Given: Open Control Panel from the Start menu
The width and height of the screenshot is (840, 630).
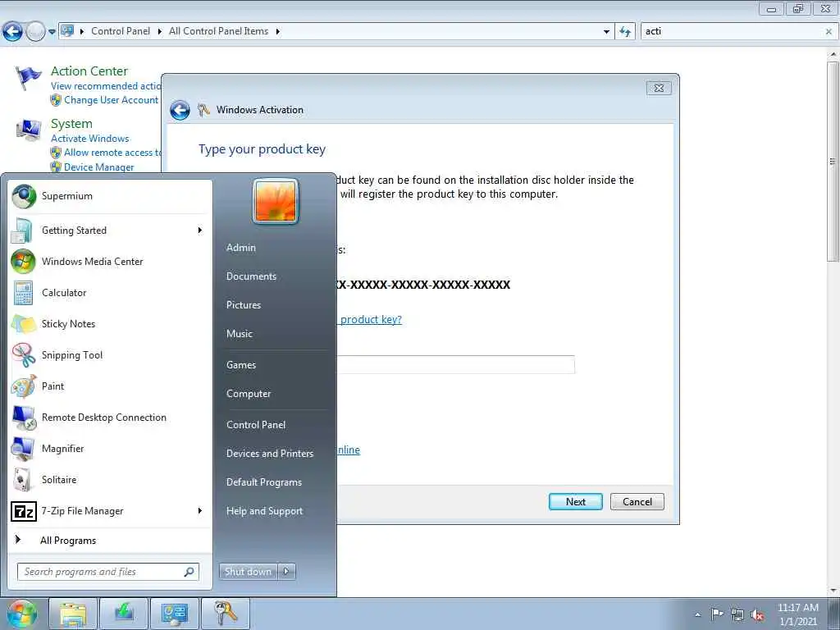Looking at the screenshot, I should (x=256, y=425).
